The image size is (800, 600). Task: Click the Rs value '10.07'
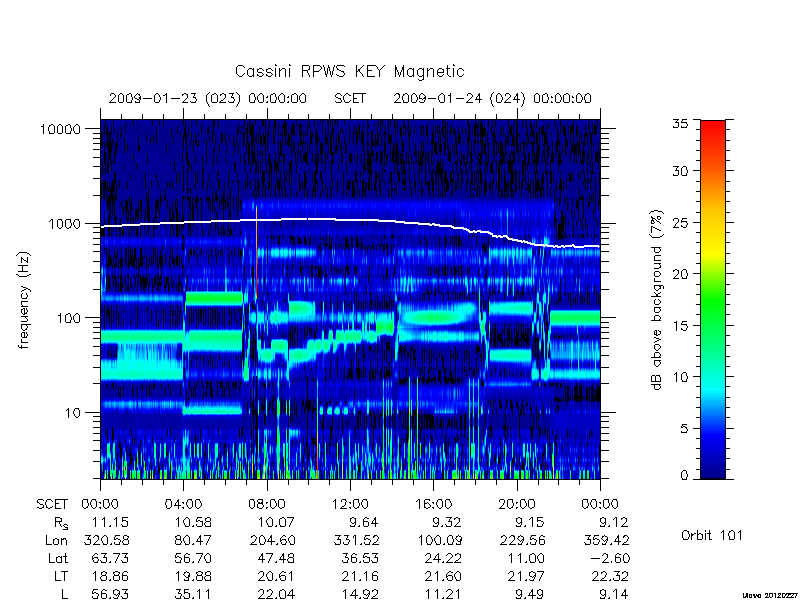coord(276,522)
